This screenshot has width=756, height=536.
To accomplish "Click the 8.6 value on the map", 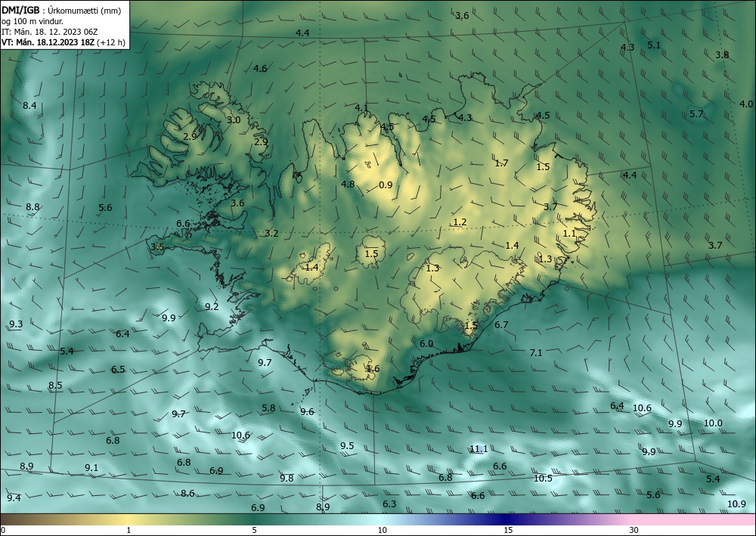I will [x=187, y=493].
